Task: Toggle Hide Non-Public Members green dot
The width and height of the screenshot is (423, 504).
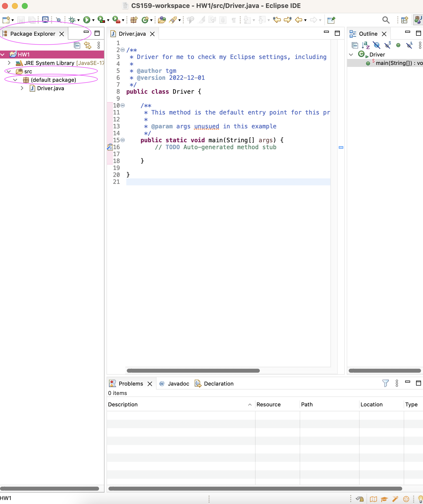Action: click(398, 45)
